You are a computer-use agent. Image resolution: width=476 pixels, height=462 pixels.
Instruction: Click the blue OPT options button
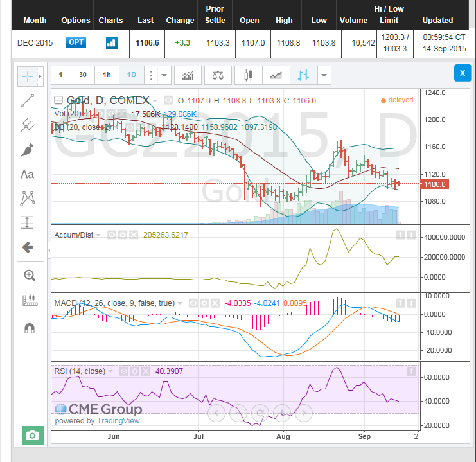pos(76,42)
